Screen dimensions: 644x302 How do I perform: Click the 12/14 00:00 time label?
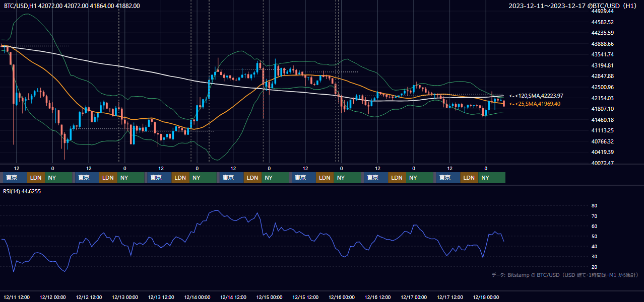click(x=197, y=297)
